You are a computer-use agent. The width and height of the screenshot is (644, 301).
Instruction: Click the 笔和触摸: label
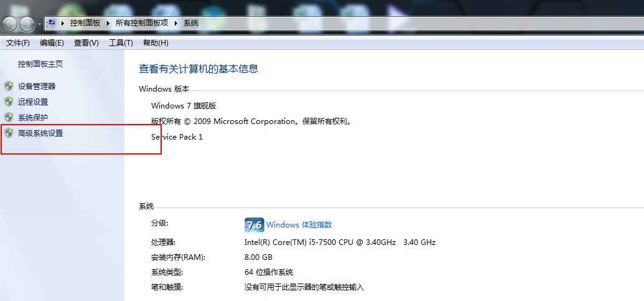pos(167,287)
